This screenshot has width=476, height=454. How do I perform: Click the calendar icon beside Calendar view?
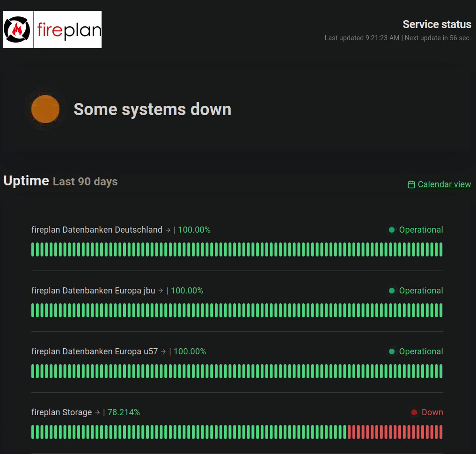click(x=411, y=184)
